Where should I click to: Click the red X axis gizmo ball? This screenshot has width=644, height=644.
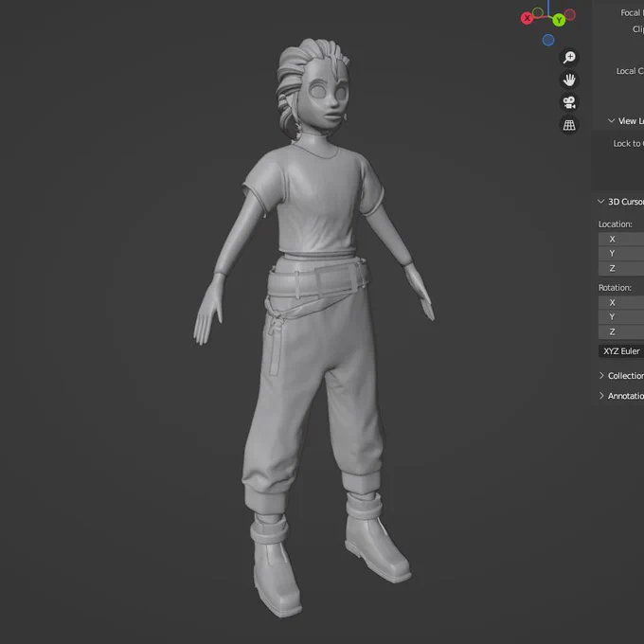pos(527,18)
